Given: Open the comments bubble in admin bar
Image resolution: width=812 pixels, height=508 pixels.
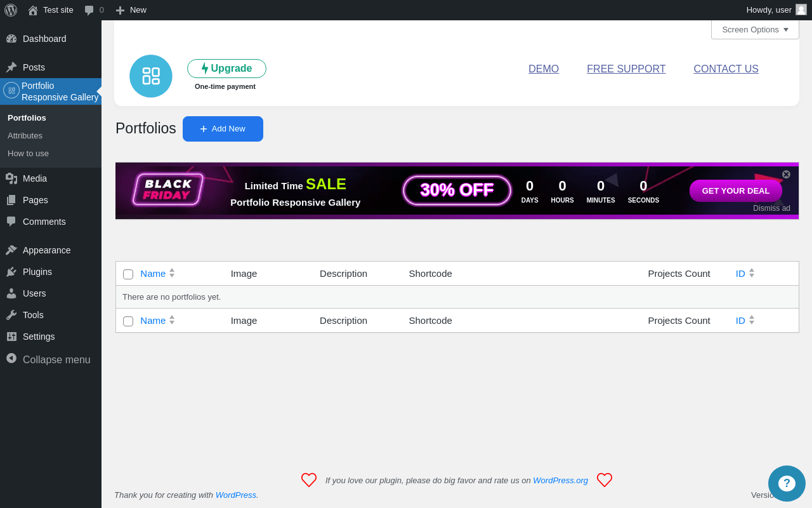Looking at the screenshot, I should [94, 10].
